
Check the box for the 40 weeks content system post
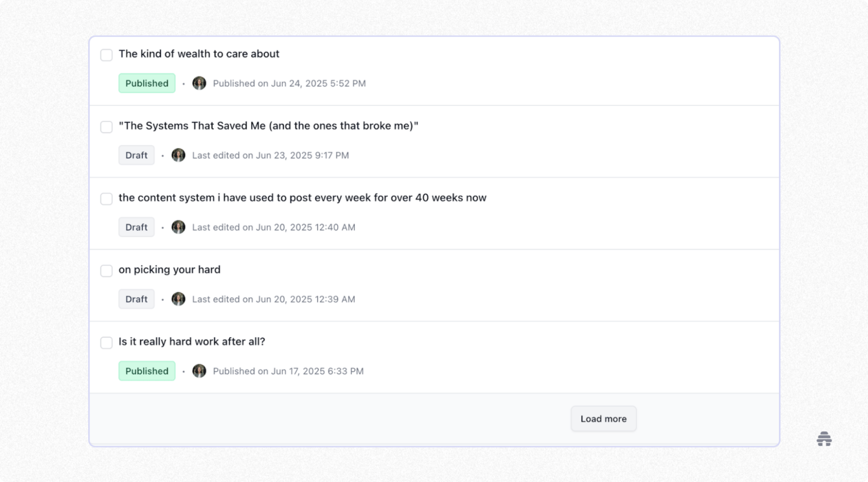point(106,198)
